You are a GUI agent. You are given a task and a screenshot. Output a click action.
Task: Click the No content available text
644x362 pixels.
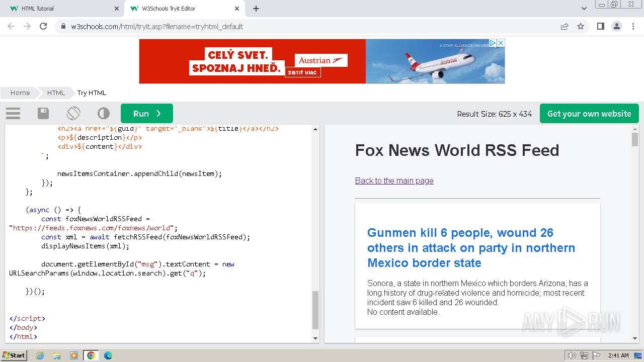click(403, 312)
